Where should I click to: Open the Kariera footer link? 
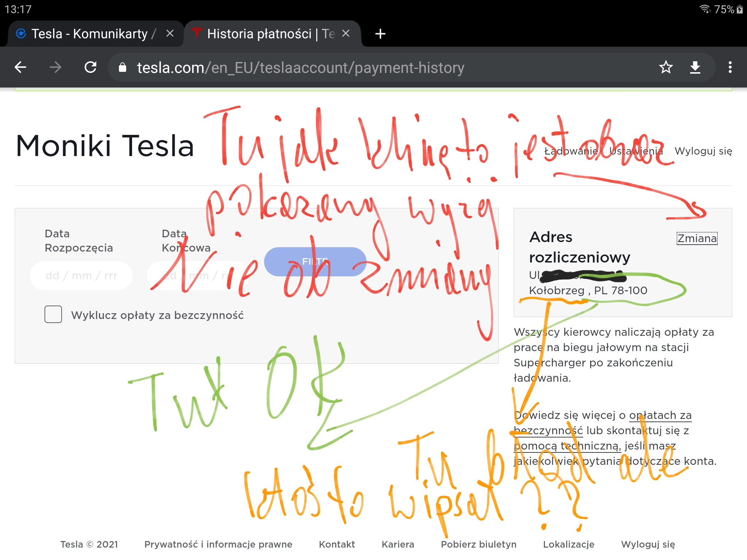pyautogui.click(x=398, y=544)
